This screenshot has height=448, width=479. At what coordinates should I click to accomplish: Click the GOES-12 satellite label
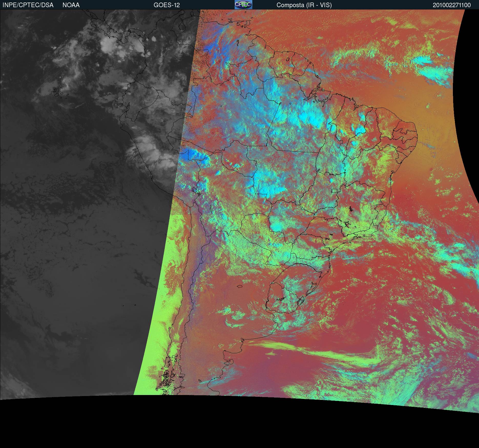(x=167, y=5)
